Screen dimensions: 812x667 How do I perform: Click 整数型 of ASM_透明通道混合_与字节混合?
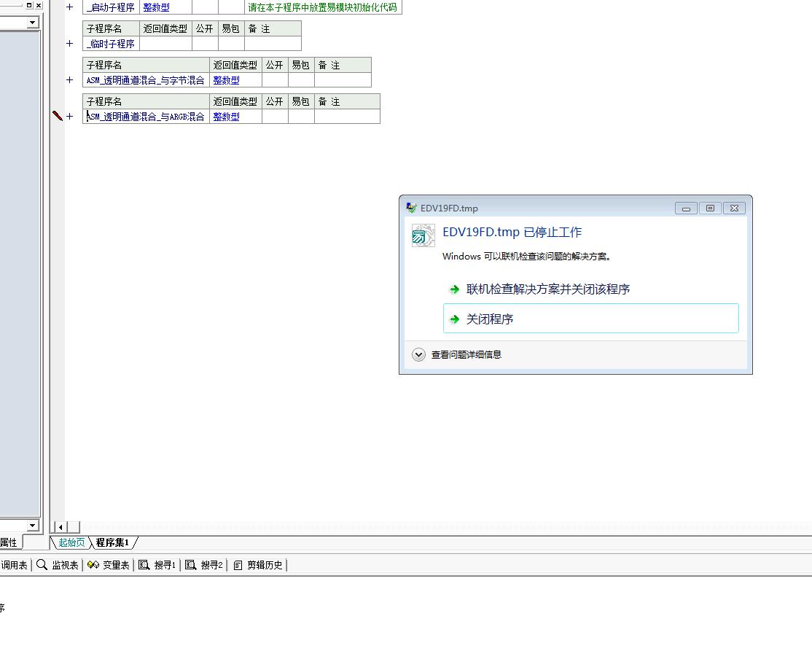(226, 80)
